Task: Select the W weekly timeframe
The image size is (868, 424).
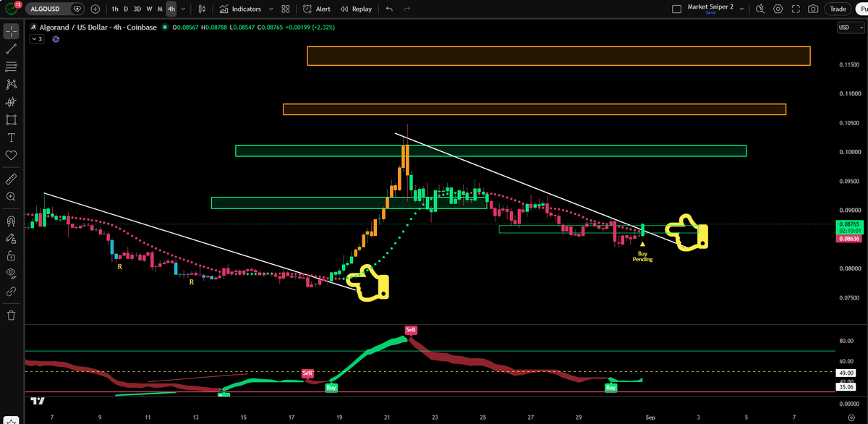Action: tap(149, 9)
